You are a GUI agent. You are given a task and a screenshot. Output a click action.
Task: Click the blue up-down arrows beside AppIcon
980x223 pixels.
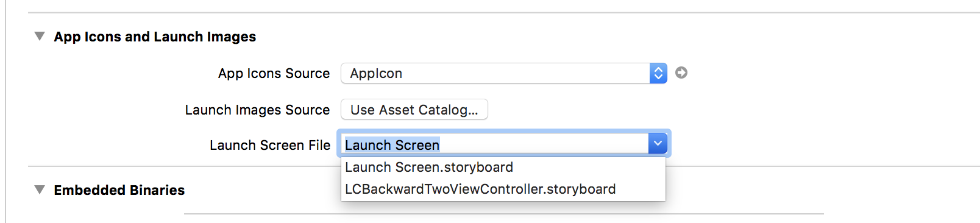[x=658, y=73]
